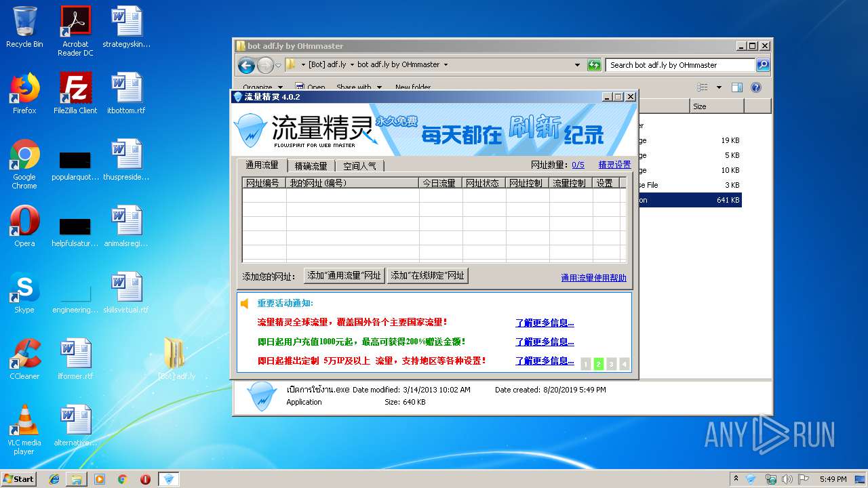Go to notice page 4
This screenshot has height=488, width=868.
pyautogui.click(x=625, y=364)
